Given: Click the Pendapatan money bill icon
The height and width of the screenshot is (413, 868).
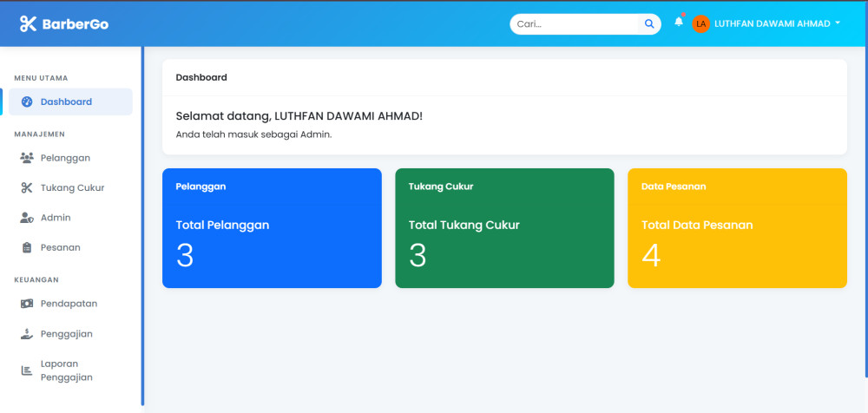Looking at the screenshot, I should [x=27, y=304].
